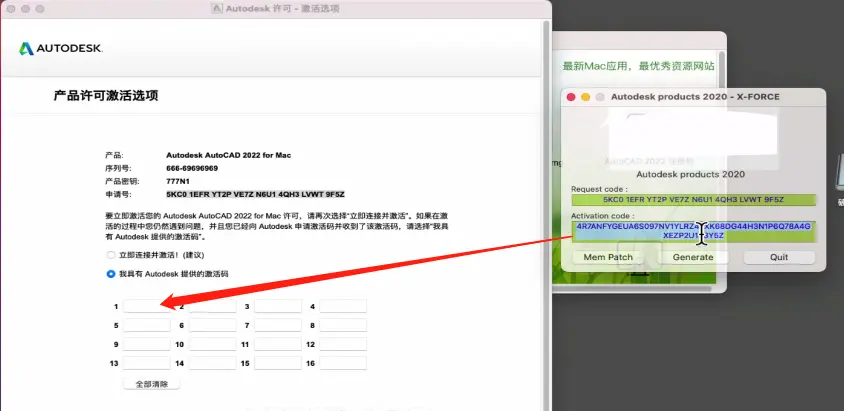Click activation code input field 14

[x=213, y=363]
